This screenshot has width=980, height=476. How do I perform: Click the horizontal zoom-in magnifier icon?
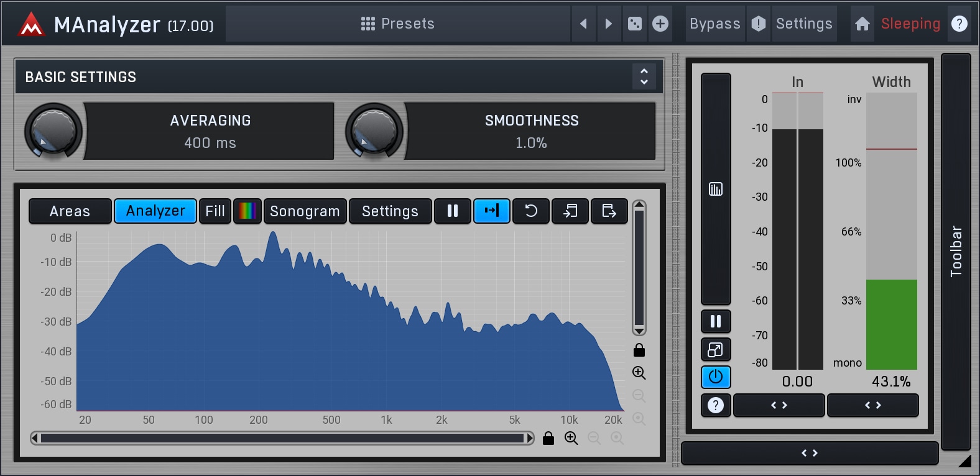point(571,438)
